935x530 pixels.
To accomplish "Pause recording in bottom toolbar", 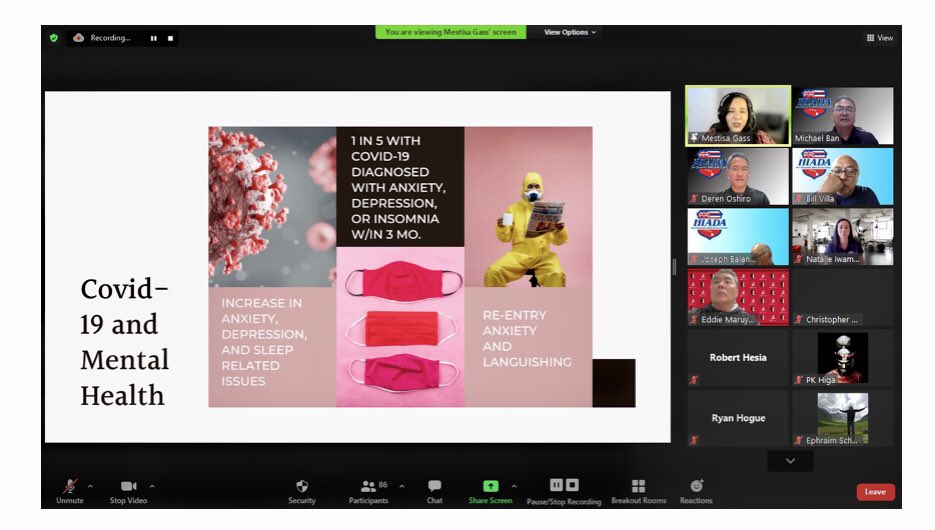I will point(556,485).
